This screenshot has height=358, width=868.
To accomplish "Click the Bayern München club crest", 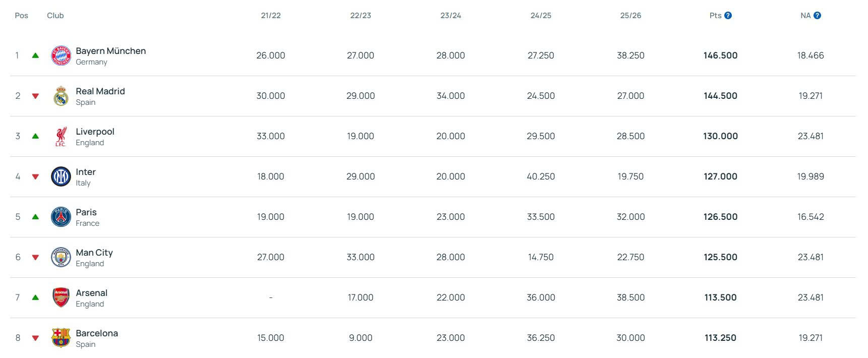I will [x=61, y=55].
